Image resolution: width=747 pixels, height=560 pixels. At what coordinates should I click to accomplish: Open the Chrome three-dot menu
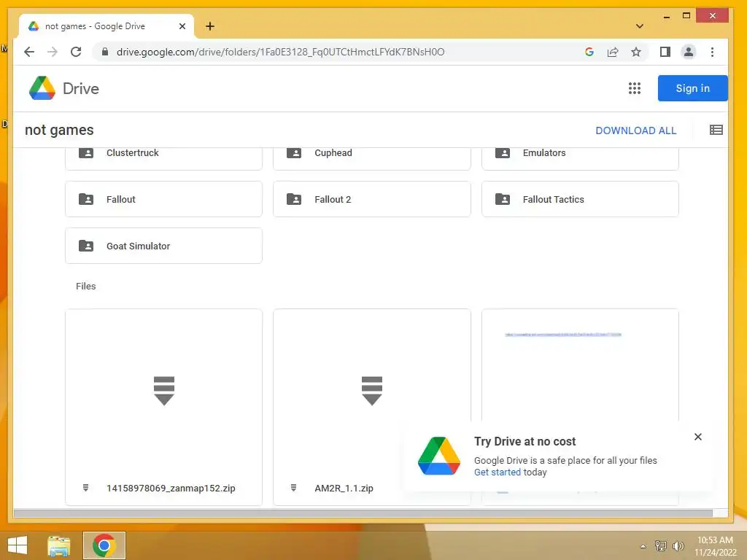pyautogui.click(x=712, y=52)
